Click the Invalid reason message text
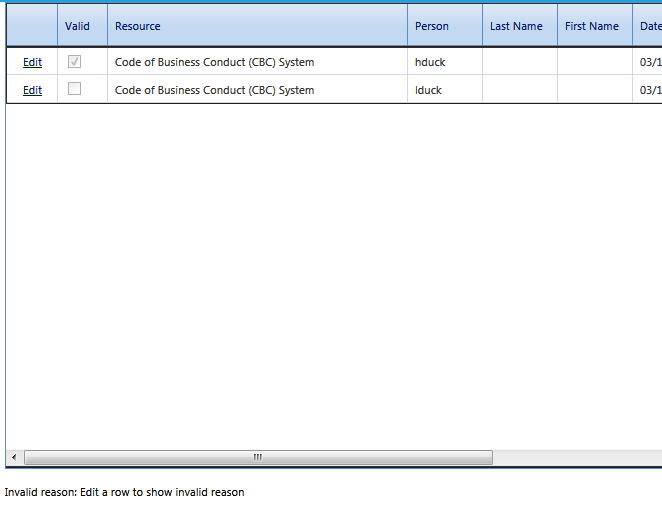Viewport: 662px width, 510px height. [x=124, y=492]
